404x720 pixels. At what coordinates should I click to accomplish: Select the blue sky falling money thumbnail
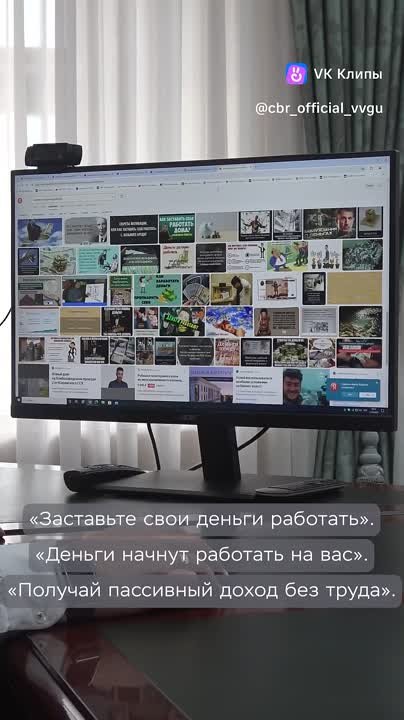[x=230, y=321]
